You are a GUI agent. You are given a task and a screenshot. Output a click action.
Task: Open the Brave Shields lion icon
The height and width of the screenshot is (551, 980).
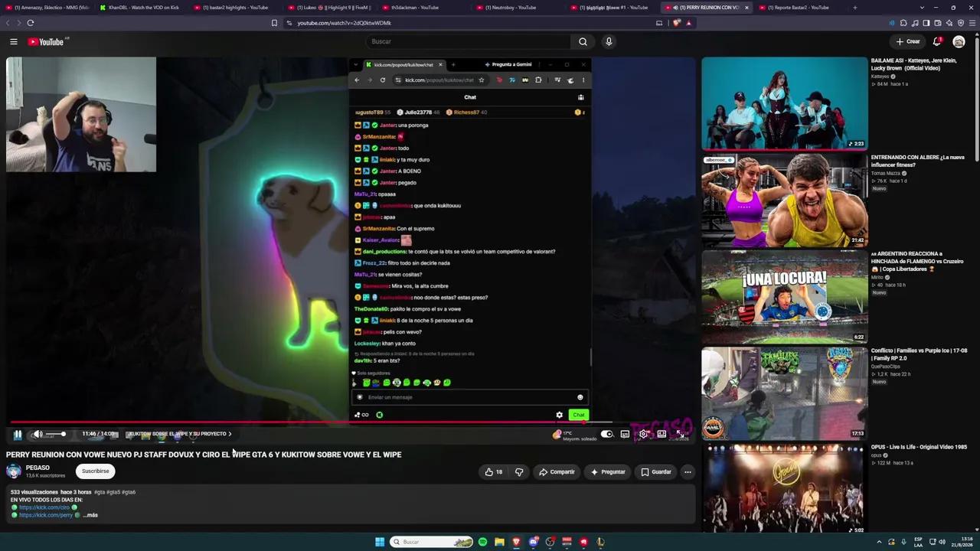[x=676, y=23]
